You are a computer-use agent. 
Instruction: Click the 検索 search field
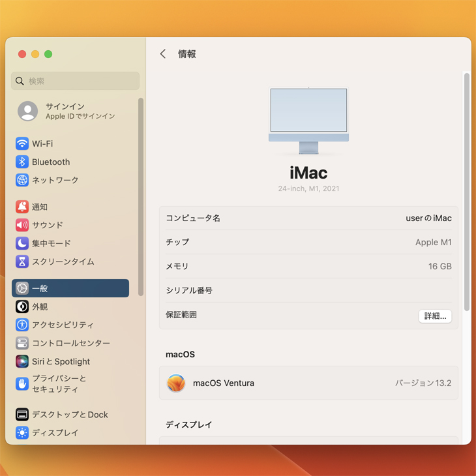click(76, 81)
